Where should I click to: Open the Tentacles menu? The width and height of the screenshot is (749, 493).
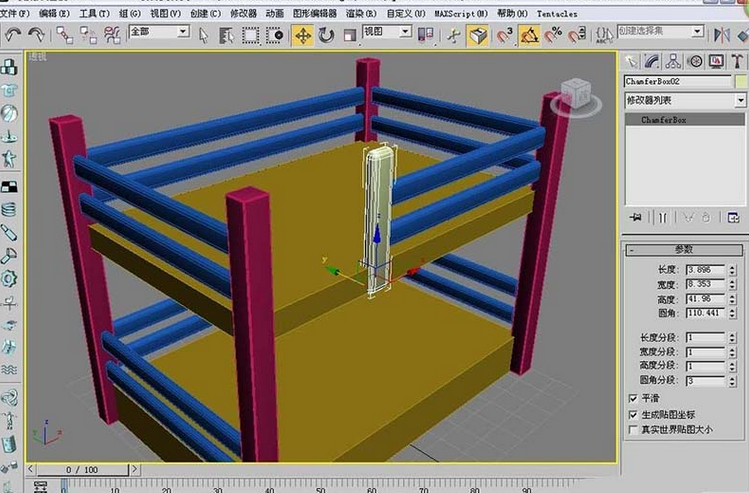click(556, 13)
